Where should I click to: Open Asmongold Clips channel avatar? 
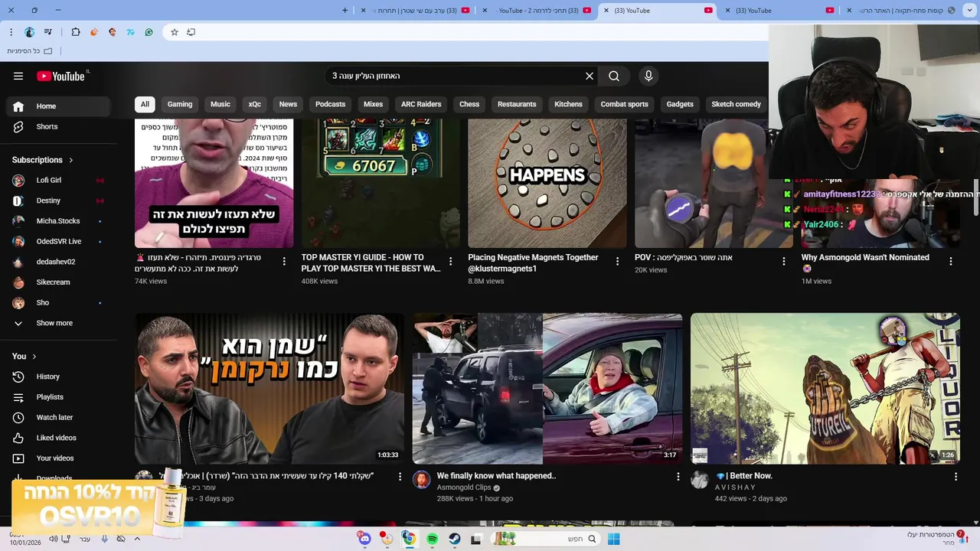(421, 480)
